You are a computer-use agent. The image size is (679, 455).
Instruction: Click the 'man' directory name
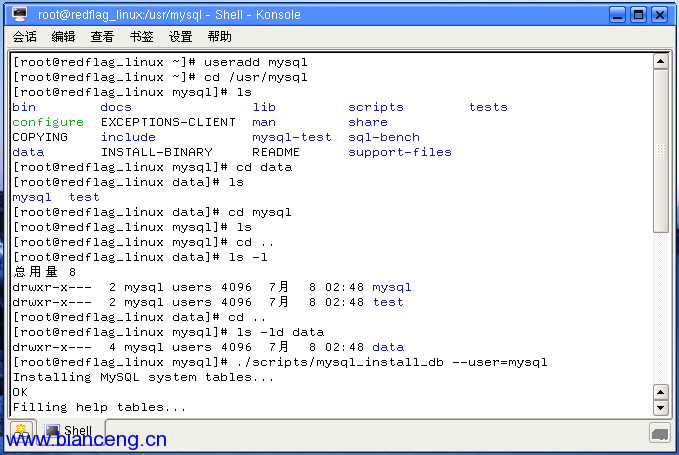(264, 122)
